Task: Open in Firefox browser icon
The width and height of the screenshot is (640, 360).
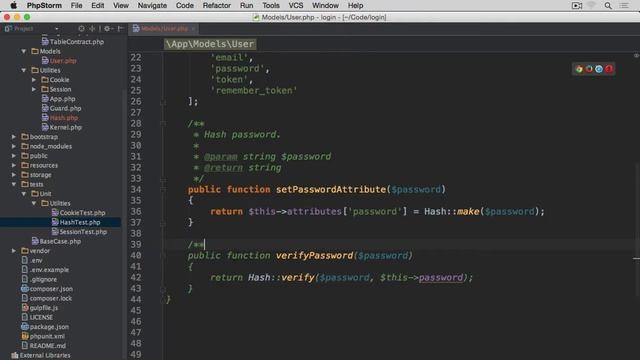Action: [589, 69]
